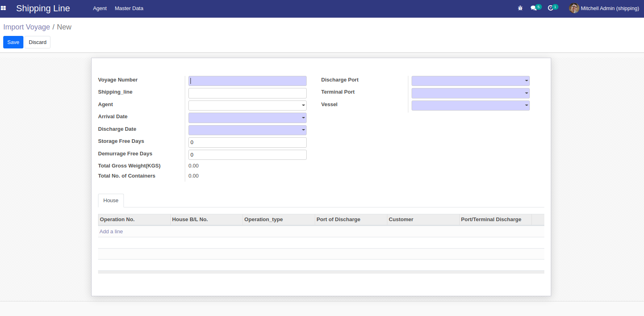
Task: Click Add a line link
Action: tap(111, 232)
